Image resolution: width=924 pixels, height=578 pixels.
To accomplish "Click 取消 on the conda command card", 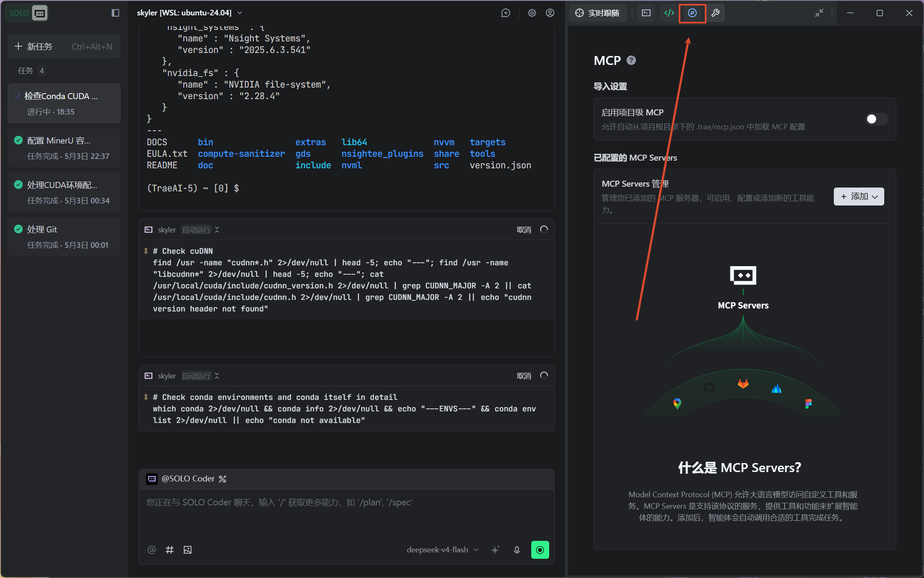I will tap(524, 376).
